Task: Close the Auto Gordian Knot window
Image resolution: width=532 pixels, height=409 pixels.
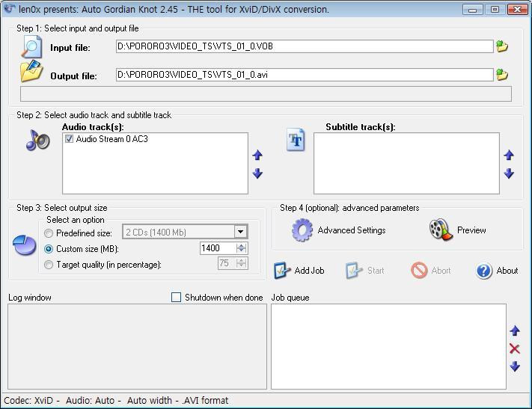Action: coord(518,10)
